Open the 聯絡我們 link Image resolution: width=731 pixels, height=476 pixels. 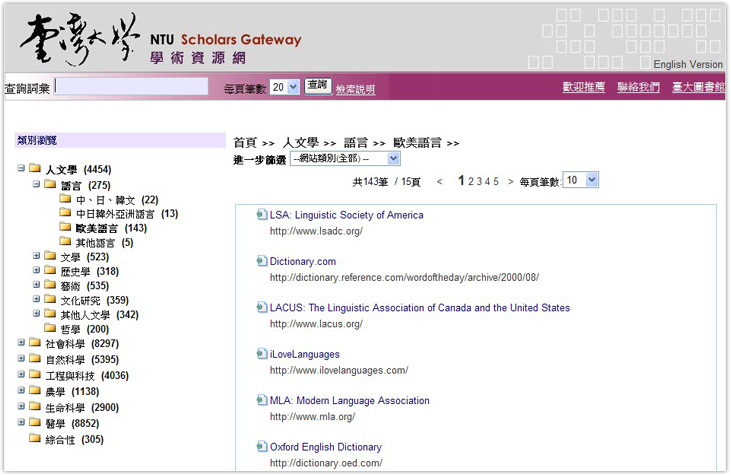[638, 87]
